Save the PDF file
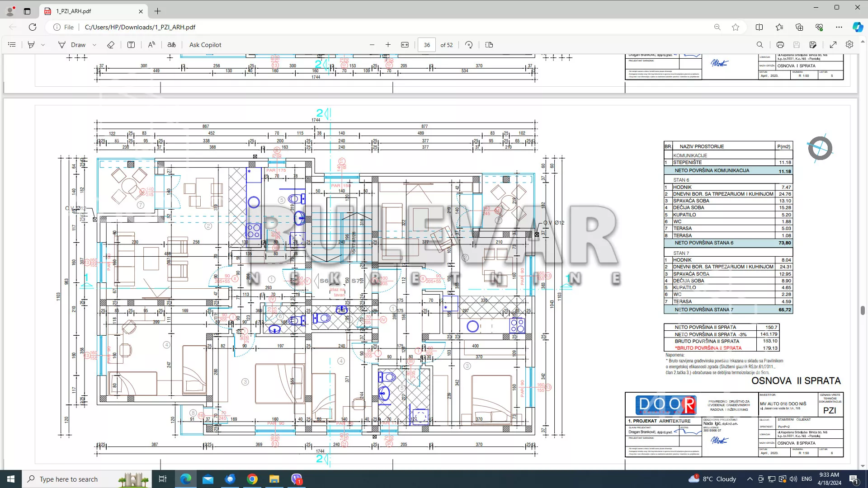Screen dimensions: 868x488 pos(797,45)
